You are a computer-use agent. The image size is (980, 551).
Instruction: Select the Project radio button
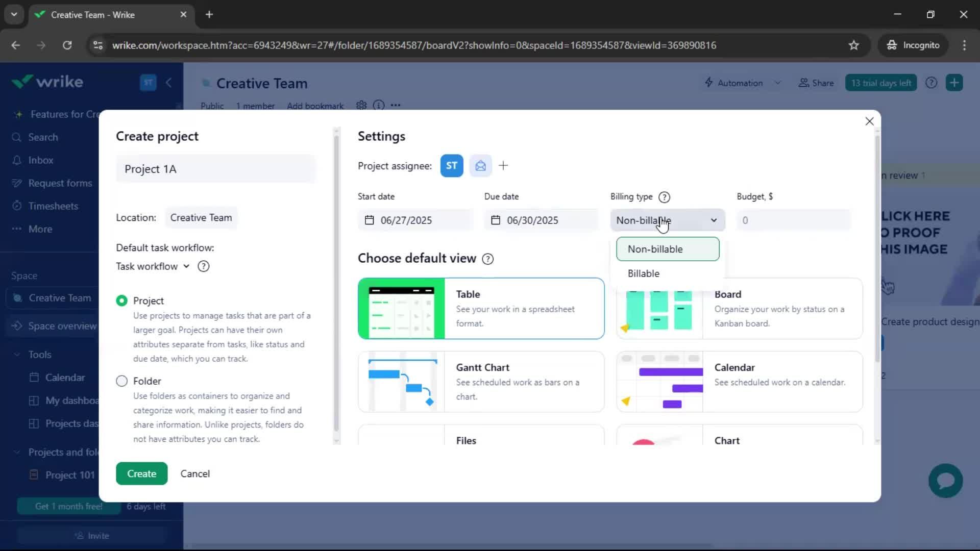pyautogui.click(x=121, y=301)
